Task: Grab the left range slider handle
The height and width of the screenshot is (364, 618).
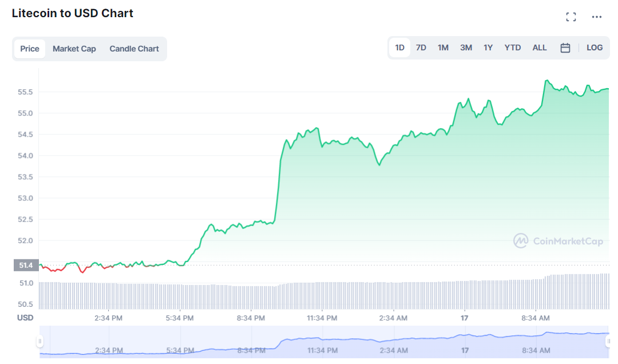Action: point(40,341)
